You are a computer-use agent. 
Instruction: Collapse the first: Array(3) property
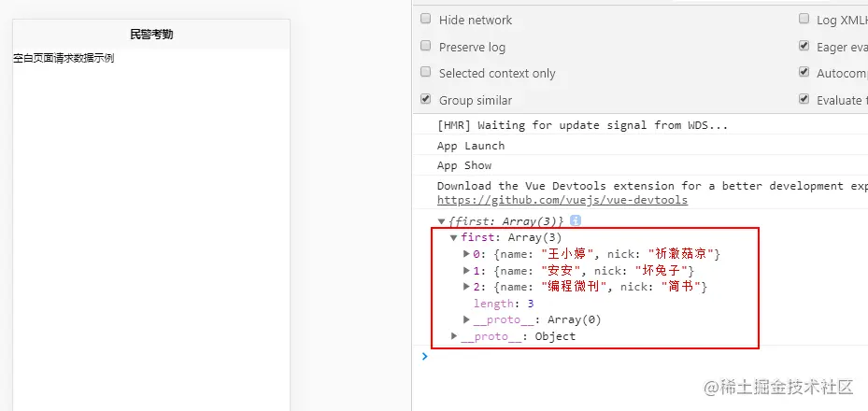[453, 238]
